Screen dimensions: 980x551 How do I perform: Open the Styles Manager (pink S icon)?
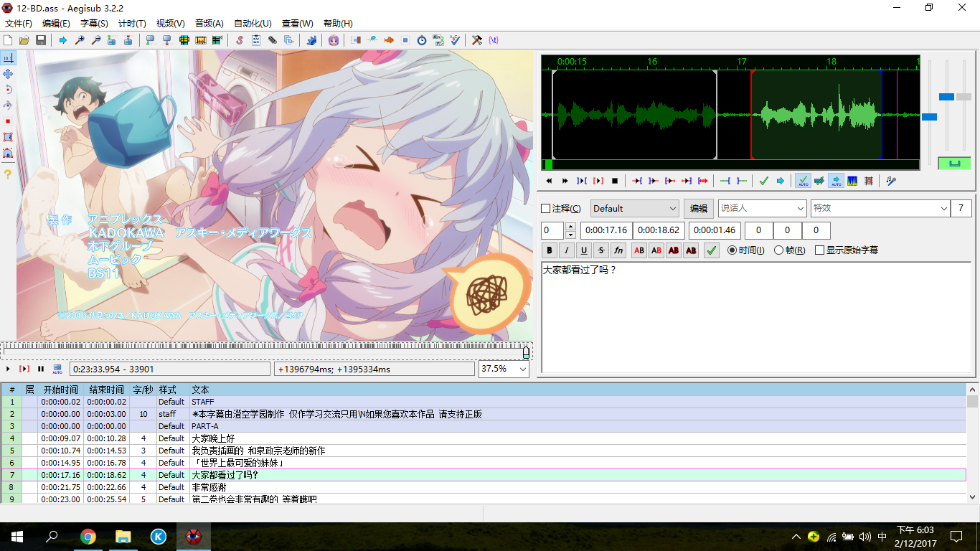click(240, 40)
